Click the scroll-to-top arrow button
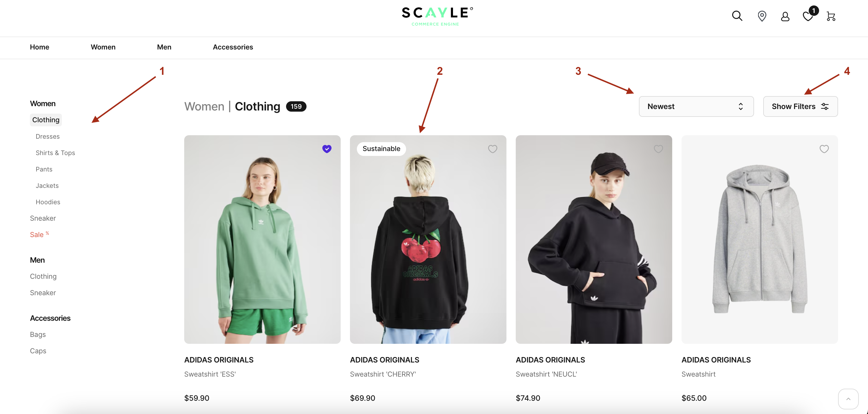Image resolution: width=868 pixels, height=414 pixels. coord(848,399)
